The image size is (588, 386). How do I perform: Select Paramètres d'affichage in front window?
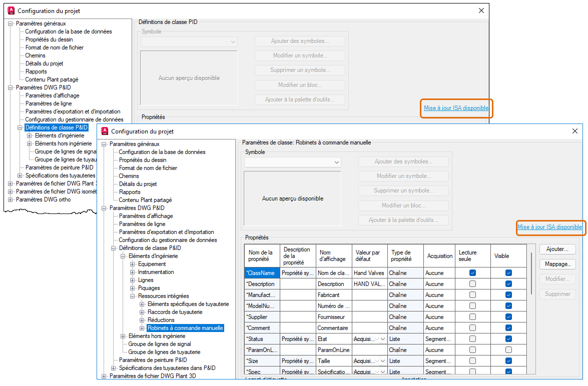coord(146,216)
